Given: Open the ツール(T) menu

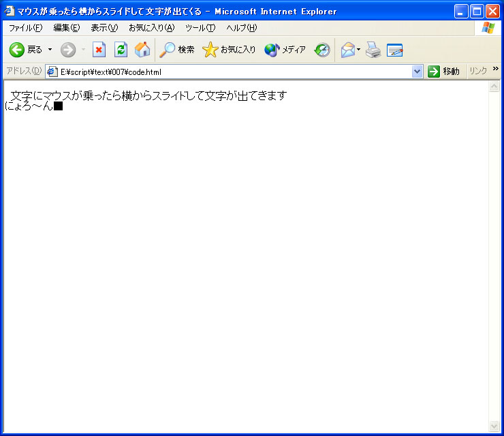Looking at the screenshot, I should coord(200,28).
